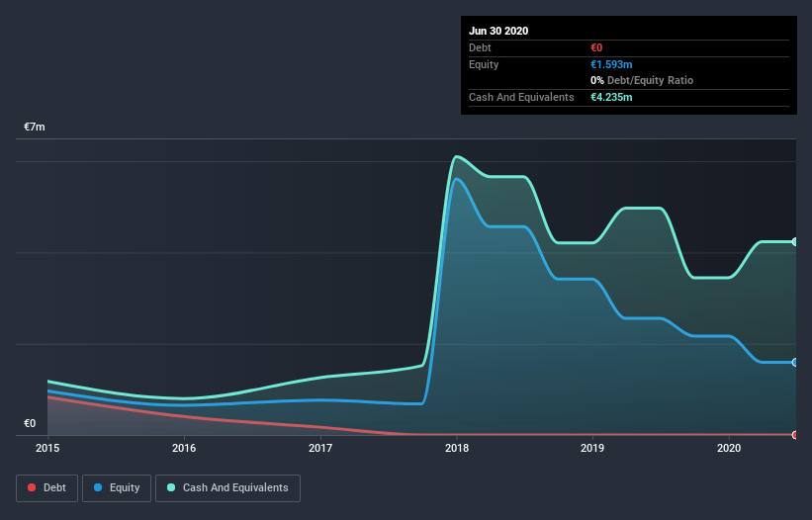The image size is (812, 520).
Task: Select the 2020 x-axis label
Action: (x=729, y=448)
